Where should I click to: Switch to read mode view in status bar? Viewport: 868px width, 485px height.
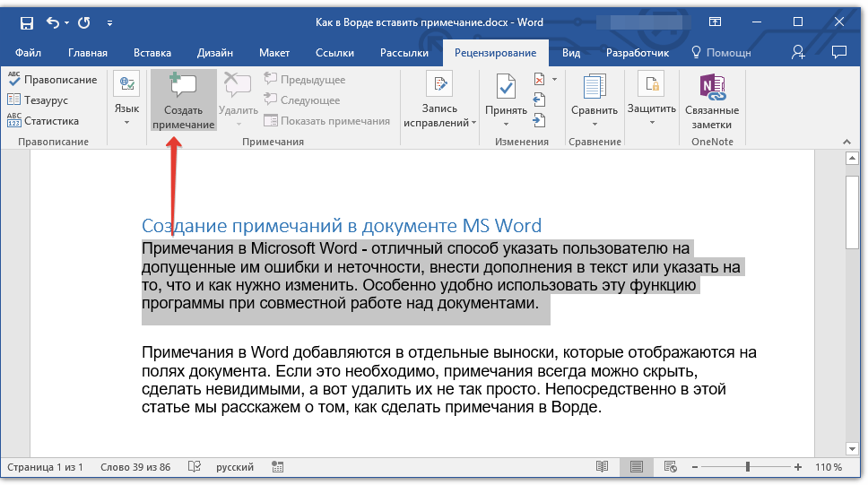coord(602,467)
